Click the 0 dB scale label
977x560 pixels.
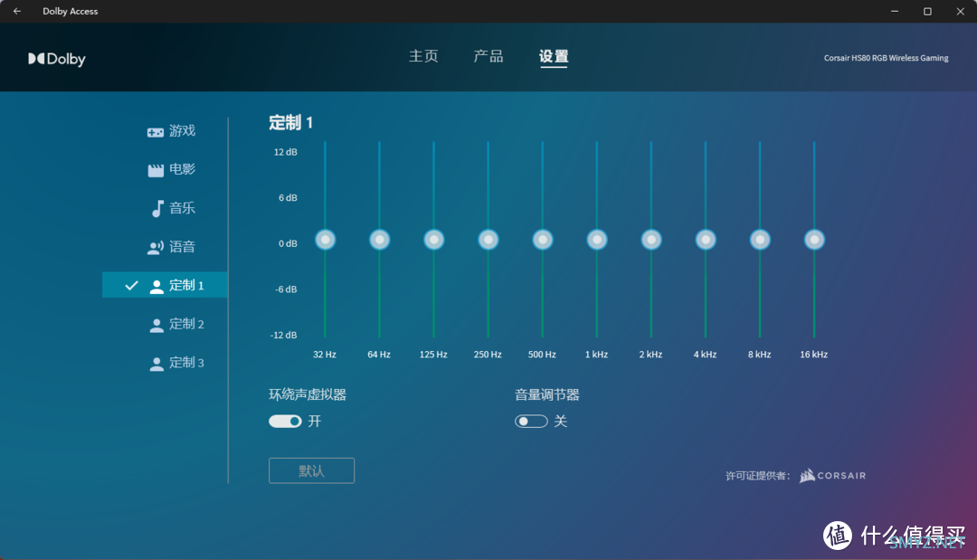[x=288, y=243]
